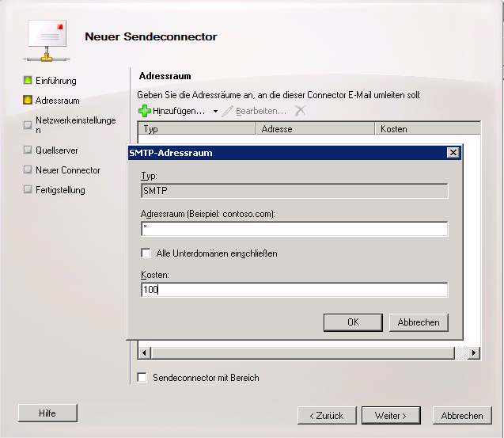The image size is (504, 438).
Task: Click the Einführung step status icon
Action: (28, 81)
